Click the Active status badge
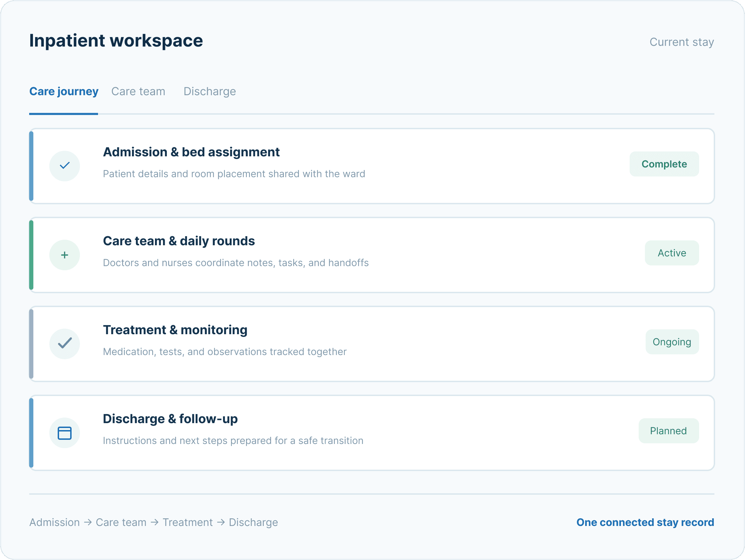745x560 pixels. coord(672,253)
